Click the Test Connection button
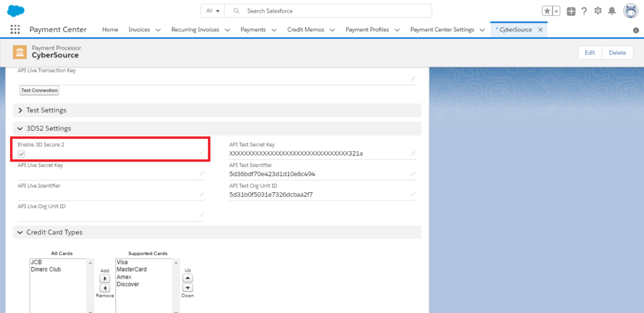 39,91
